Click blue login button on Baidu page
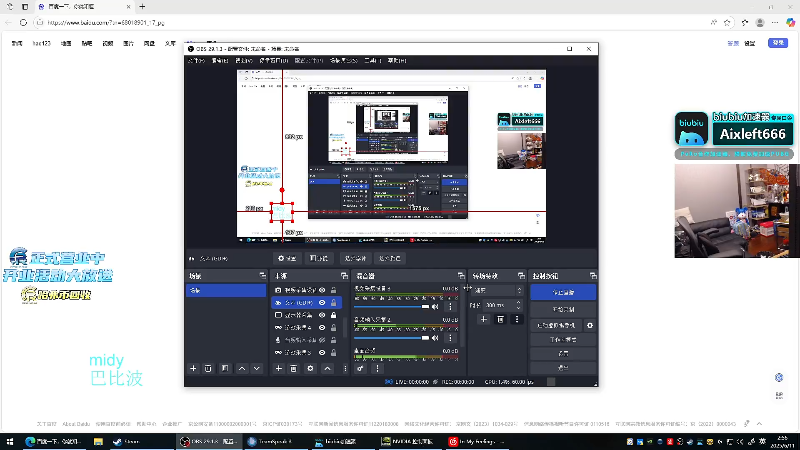The image size is (800, 450). pyautogui.click(x=778, y=43)
